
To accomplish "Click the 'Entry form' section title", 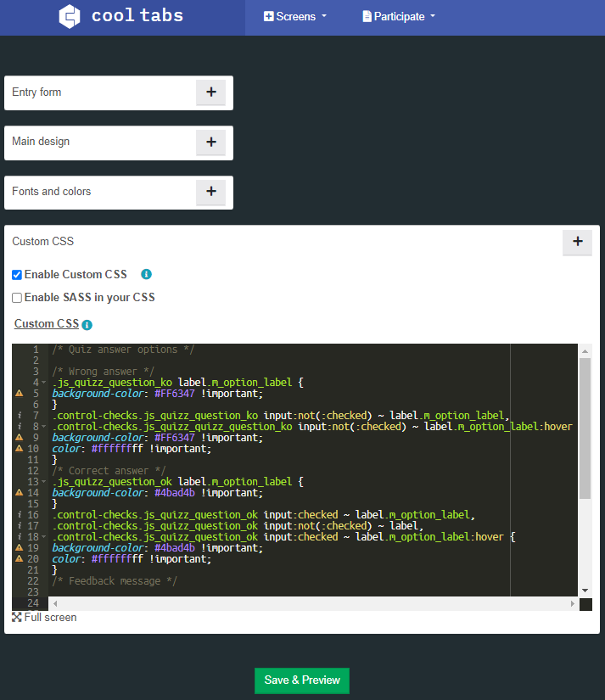I will tap(36, 92).
